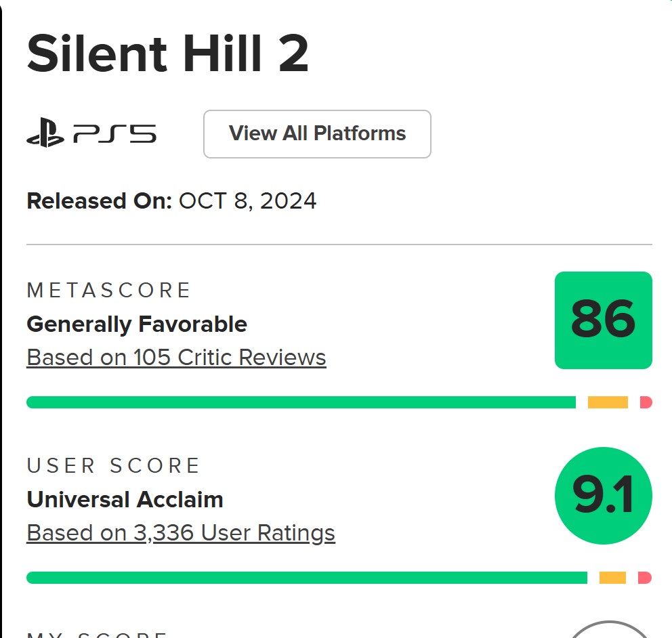Open View All Platforms
Viewport: 672px width, 638px height.
click(317, 134)
